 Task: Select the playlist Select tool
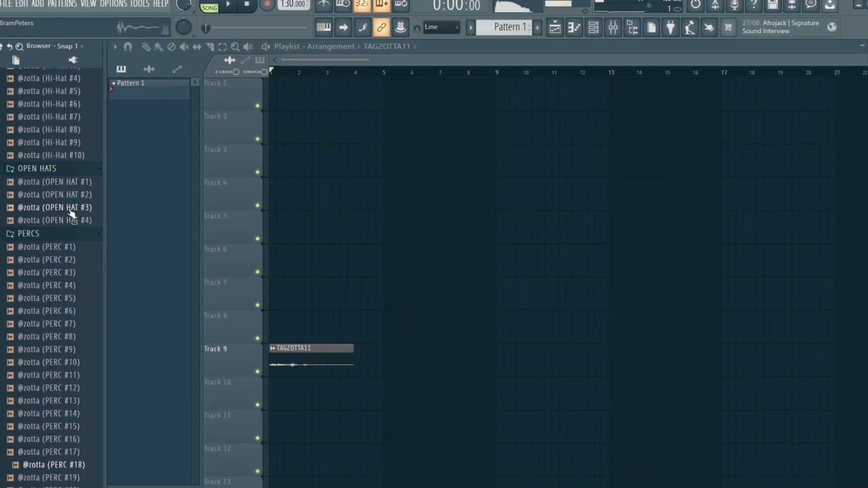click(x=222, y=47)
